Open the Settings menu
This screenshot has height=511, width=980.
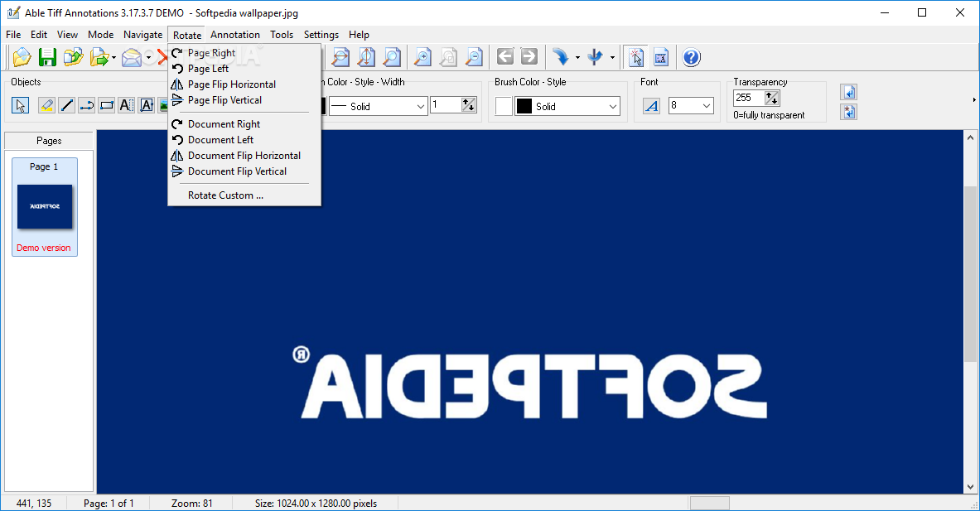pyautogui.click(x=321, y=34)
